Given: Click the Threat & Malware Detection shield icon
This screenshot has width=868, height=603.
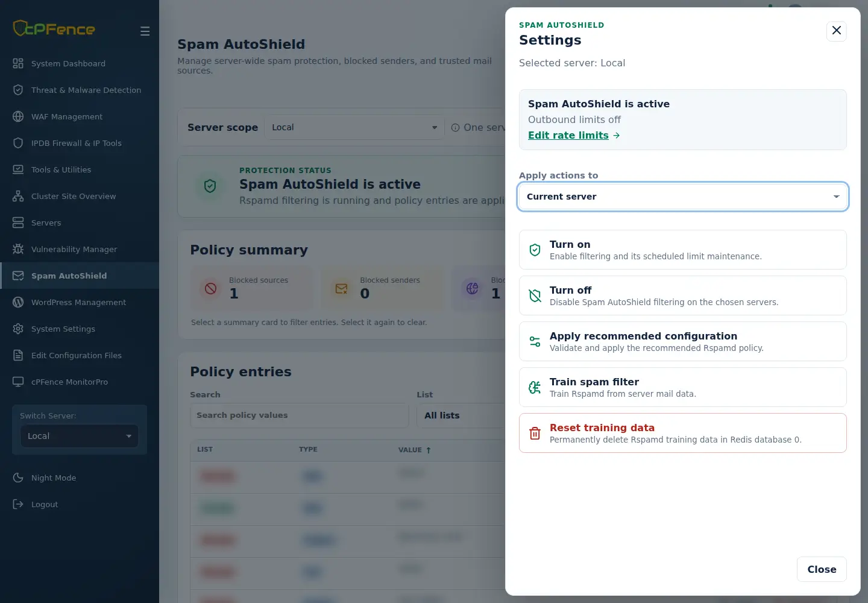Looking at the screenshot, I should (18, 90).
